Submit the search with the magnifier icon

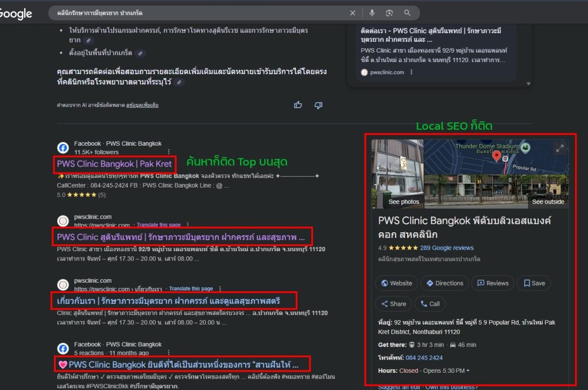pyautogui.click(x=407, y=13)
